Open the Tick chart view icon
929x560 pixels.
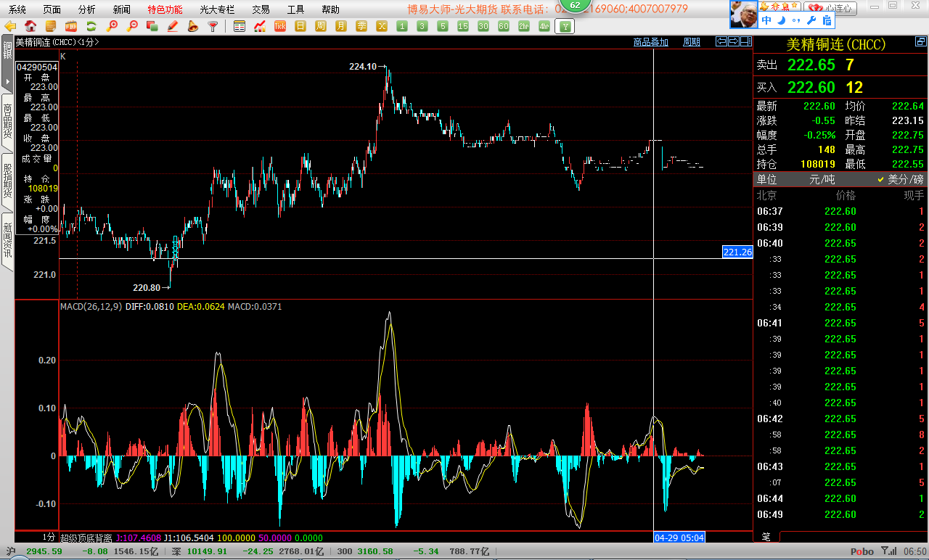tap(280, 26)
